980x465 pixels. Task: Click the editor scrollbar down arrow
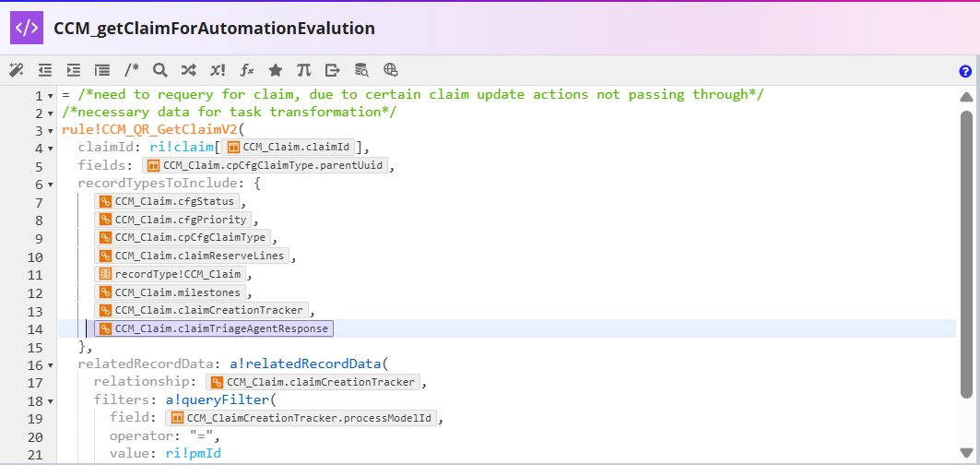pyautogui.click(x=966, y=452)
